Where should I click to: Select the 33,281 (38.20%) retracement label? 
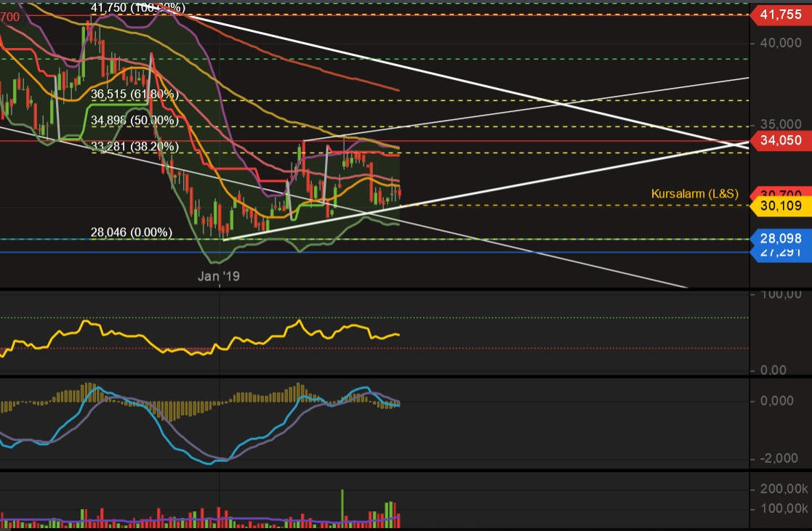132,147
